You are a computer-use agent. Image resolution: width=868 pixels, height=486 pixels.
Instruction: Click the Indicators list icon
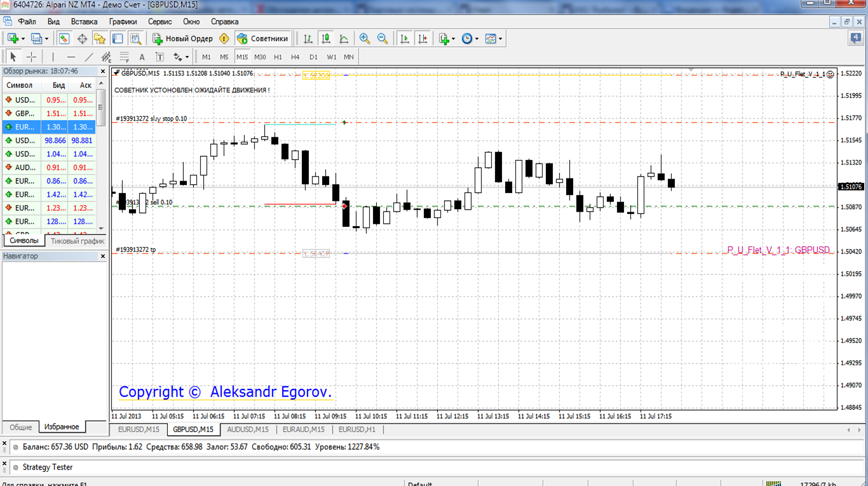pyautogui.click(x=444, y=39)
